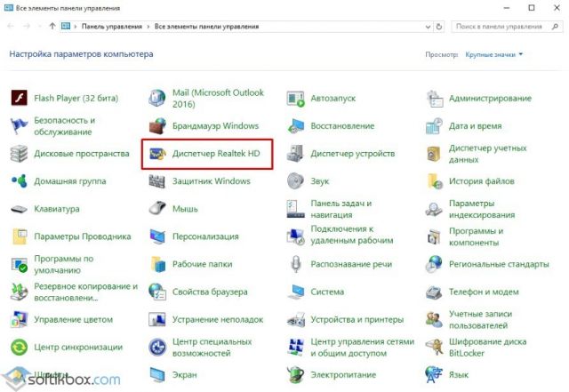This screenshot has height=392, width=569.
Task: Open the Электропитание icon
Action: tap(295, 374)
